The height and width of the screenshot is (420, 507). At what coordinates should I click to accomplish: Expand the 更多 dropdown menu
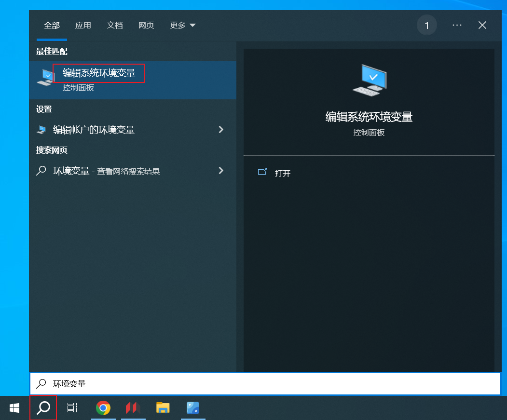click(x=183, y=25)
